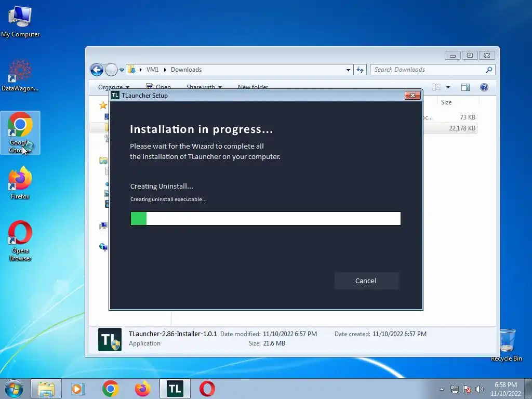Maximize the Explorer window
This screenshot has height=399, width=532.
pos(470,55)
